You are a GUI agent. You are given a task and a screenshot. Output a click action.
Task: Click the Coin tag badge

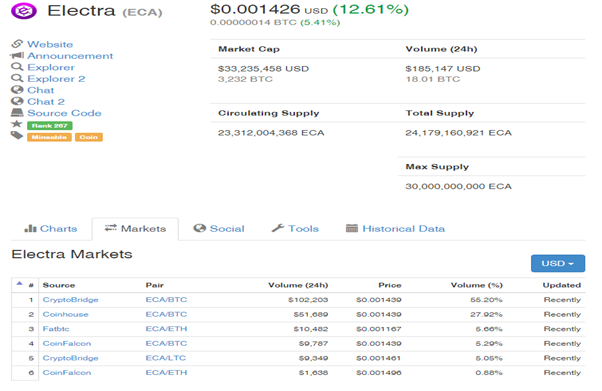coord(89,137)
